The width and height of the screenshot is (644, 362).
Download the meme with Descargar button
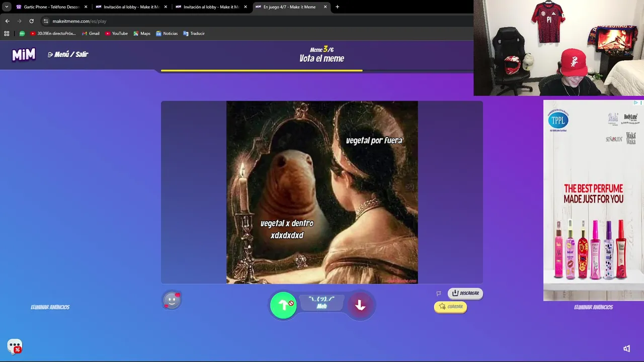[465, 293]
